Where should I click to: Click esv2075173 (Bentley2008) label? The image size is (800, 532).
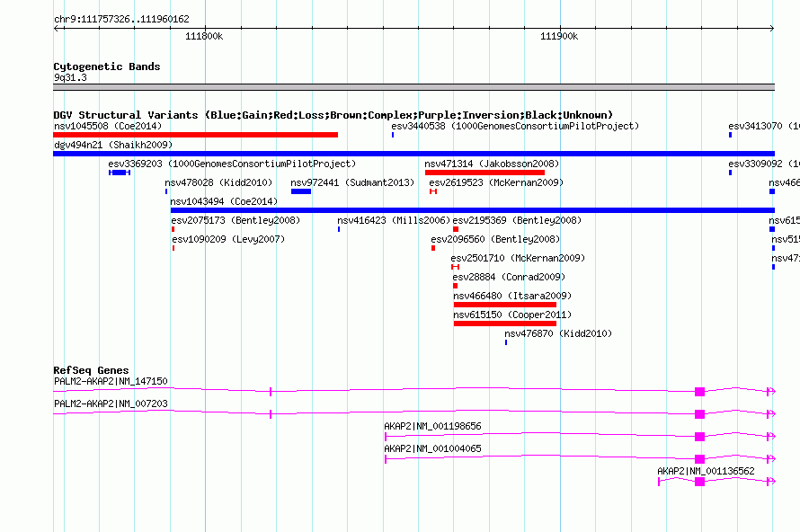(x=236, y=220)
